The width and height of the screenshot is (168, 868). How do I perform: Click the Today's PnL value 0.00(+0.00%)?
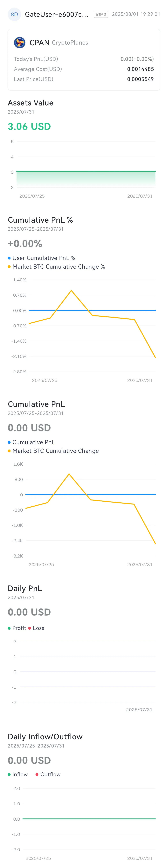137,59
